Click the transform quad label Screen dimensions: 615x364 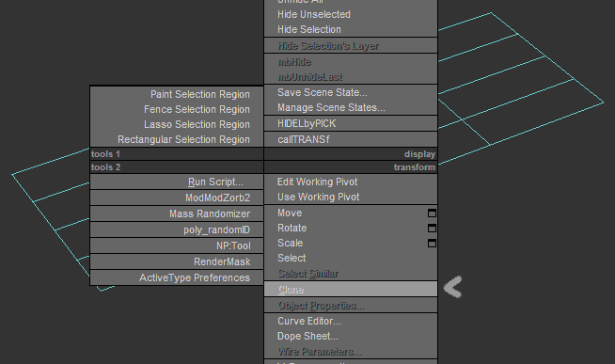(x=415, y=167)
